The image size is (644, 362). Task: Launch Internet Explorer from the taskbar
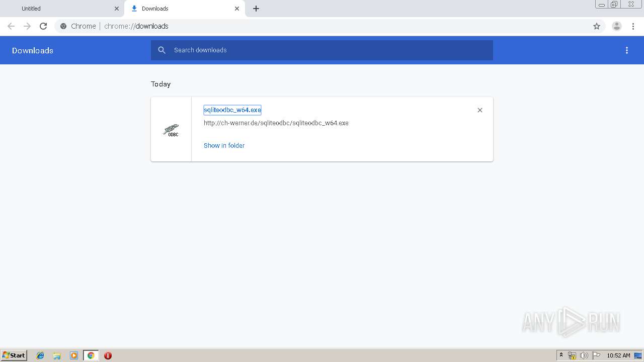[x=40, y=355]
